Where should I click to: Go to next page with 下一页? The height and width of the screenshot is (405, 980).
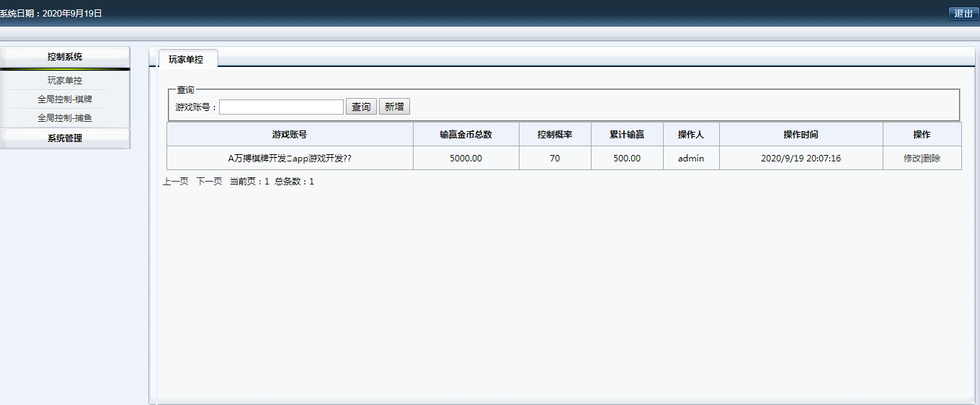[209, 182]
